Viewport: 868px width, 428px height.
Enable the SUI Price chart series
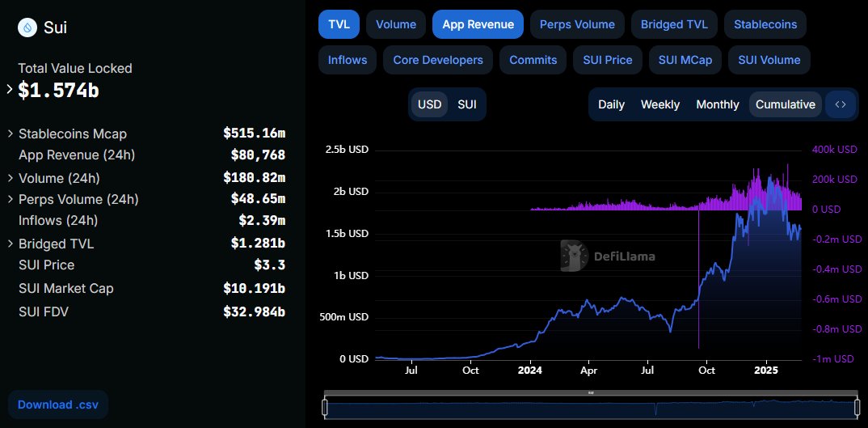(607, 60)
